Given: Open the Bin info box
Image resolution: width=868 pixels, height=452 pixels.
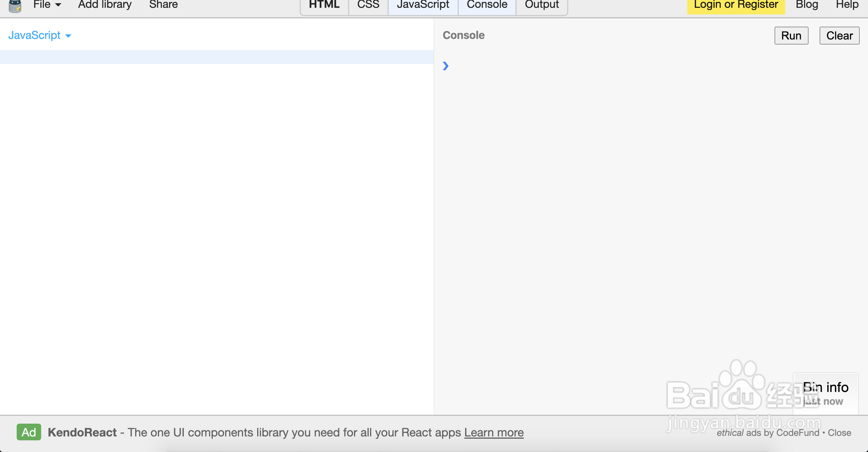Looking at the screenshot, I should click(x=825, y=393).
